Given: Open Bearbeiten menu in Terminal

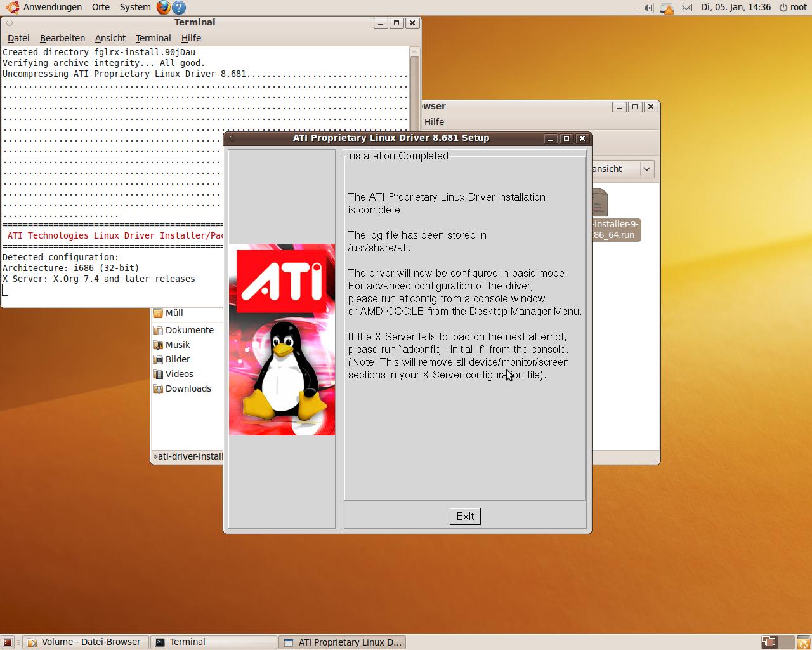Looking at the screenshot, I should tap(62, 38).
